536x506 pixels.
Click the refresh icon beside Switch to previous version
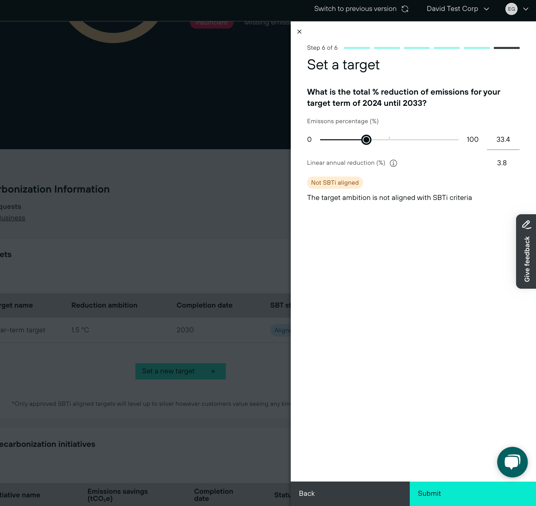tap(405, 9)
